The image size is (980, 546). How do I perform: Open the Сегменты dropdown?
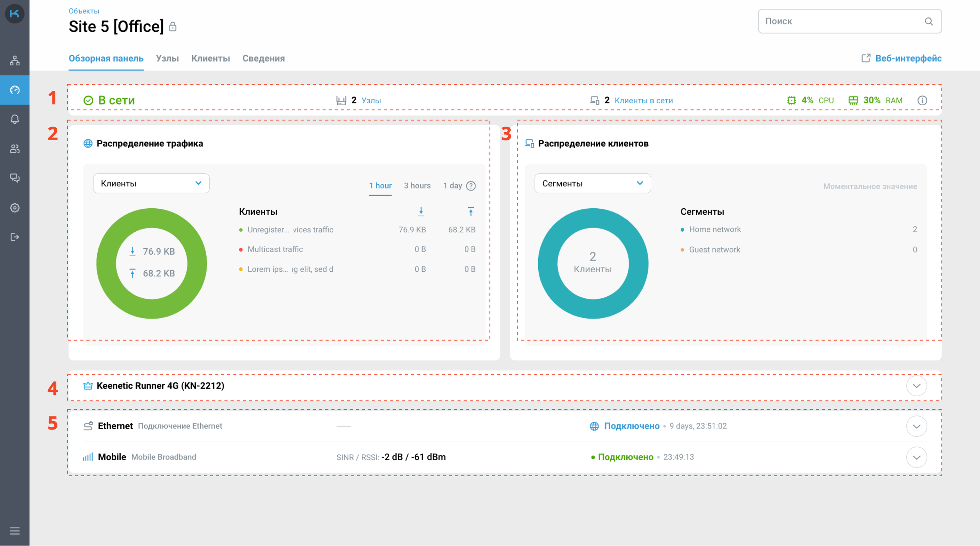pos(592,183)
